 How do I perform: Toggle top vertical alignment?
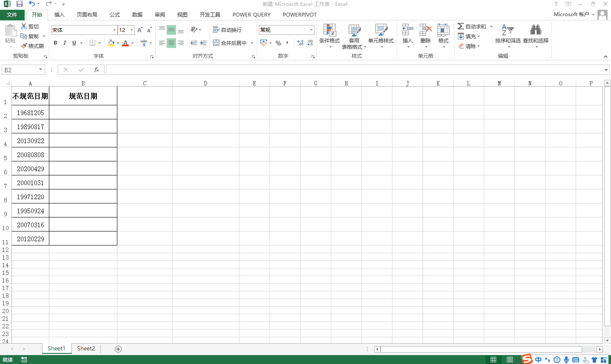162,30
